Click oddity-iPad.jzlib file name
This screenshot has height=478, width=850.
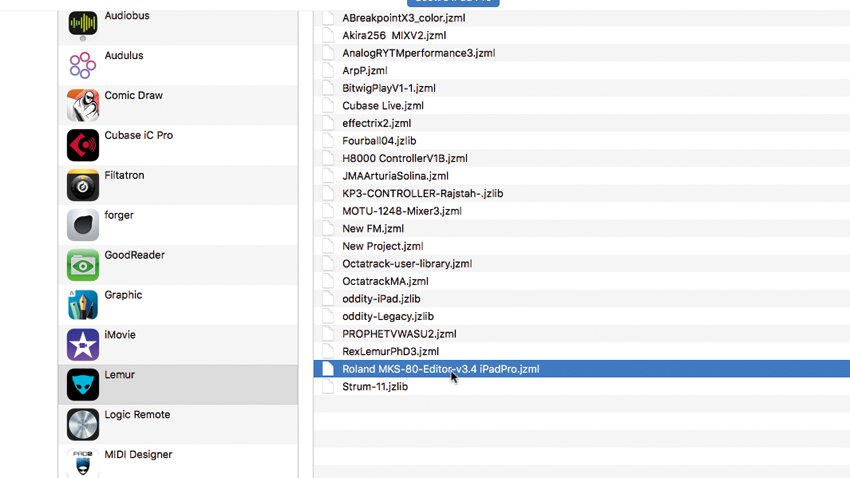coord(381,299)
